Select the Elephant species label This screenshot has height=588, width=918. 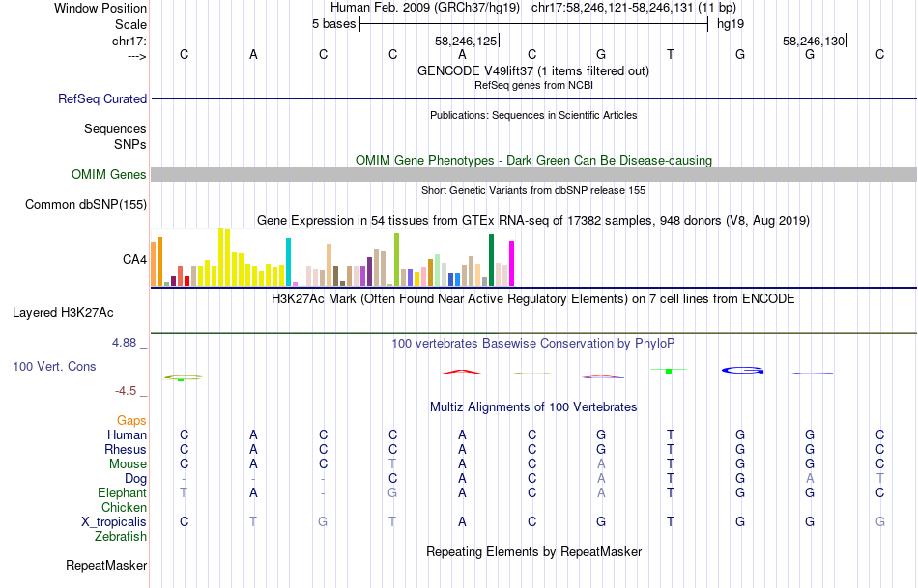(x=122, y=492)
